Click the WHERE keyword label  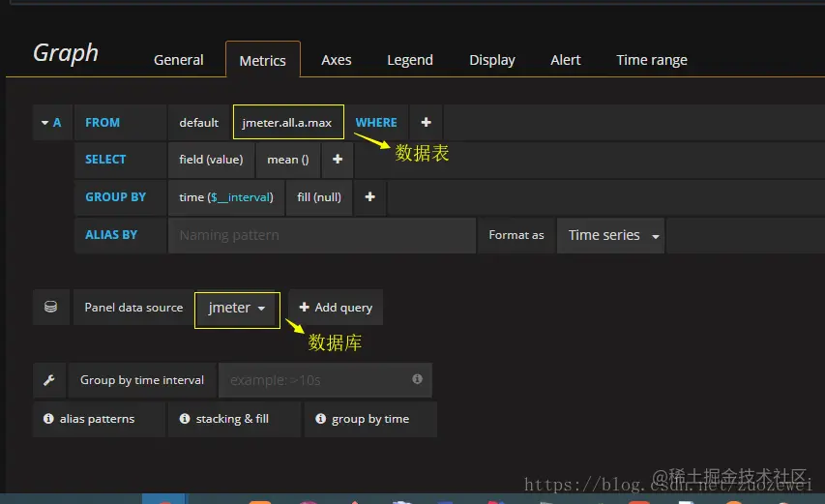point(376,123)
